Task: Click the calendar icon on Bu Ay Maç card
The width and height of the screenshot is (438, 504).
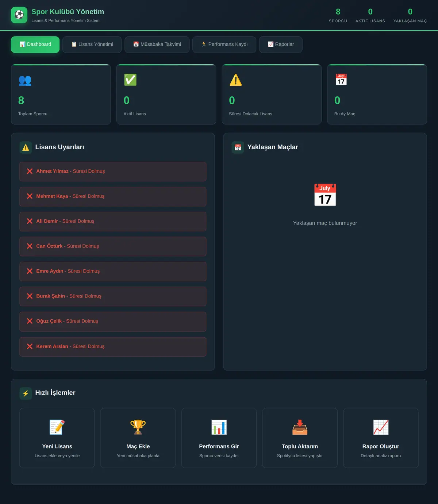Action: point(341,80)
